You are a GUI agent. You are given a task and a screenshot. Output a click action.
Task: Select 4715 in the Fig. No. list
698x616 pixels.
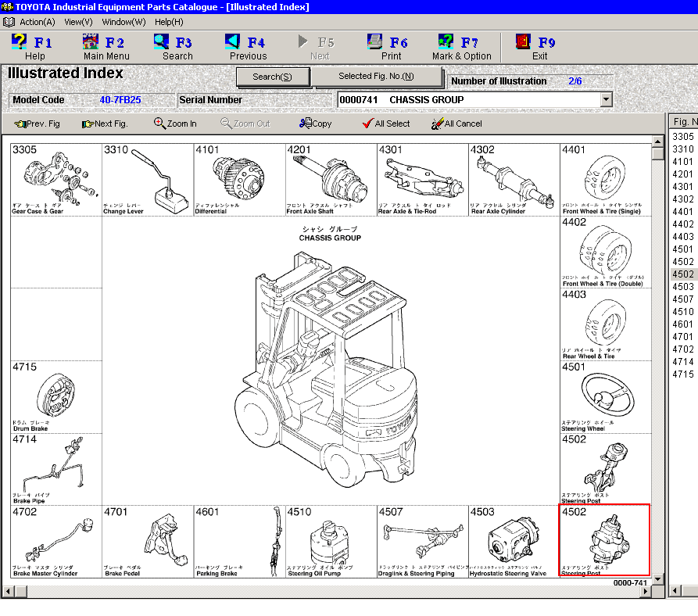[683, 374]
